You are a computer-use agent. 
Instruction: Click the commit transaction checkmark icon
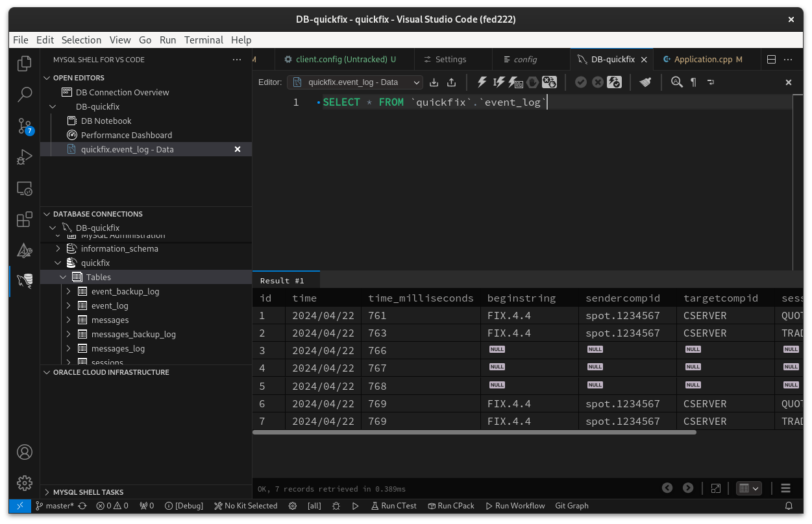click(581, 82)
